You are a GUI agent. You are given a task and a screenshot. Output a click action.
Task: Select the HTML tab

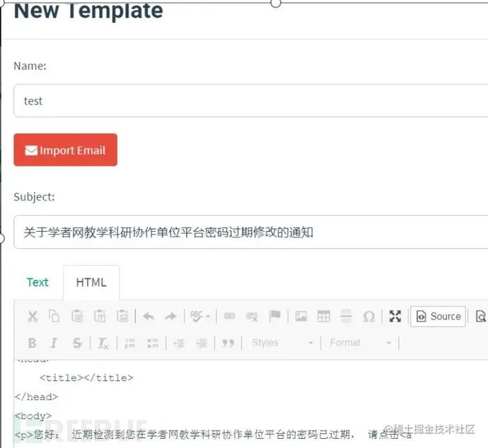click(x=91, y=282)
